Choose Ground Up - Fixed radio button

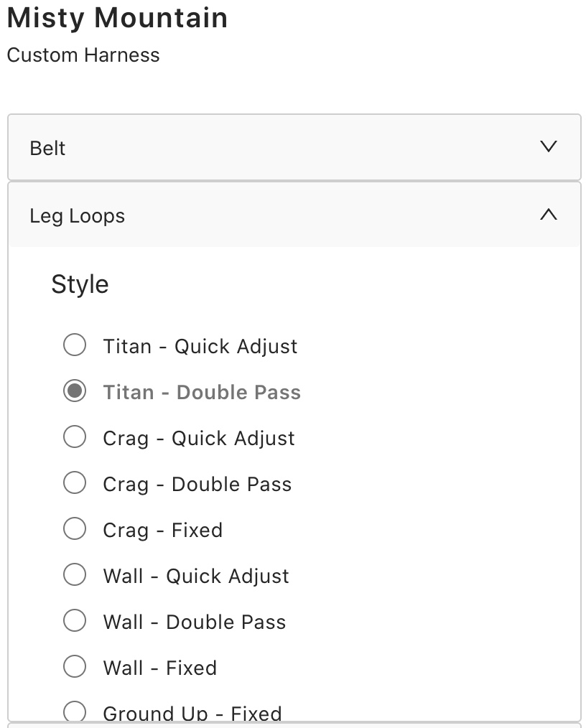click(x=75, y=711)
